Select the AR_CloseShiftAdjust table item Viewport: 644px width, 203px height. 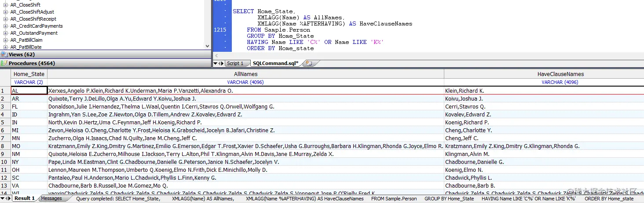pos(32,12)
